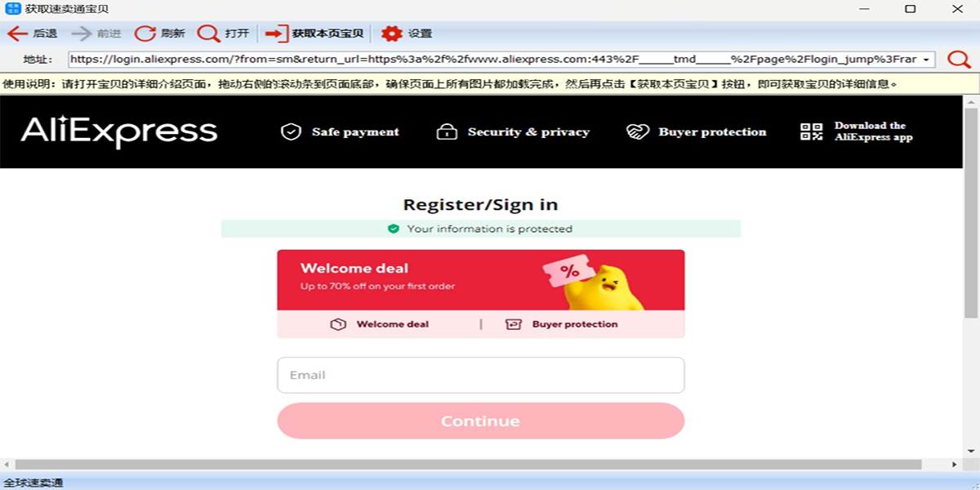Click the magnifier icon labeled 打开
This screenshot has height=490, width=980.
click(x=209, y=33)
